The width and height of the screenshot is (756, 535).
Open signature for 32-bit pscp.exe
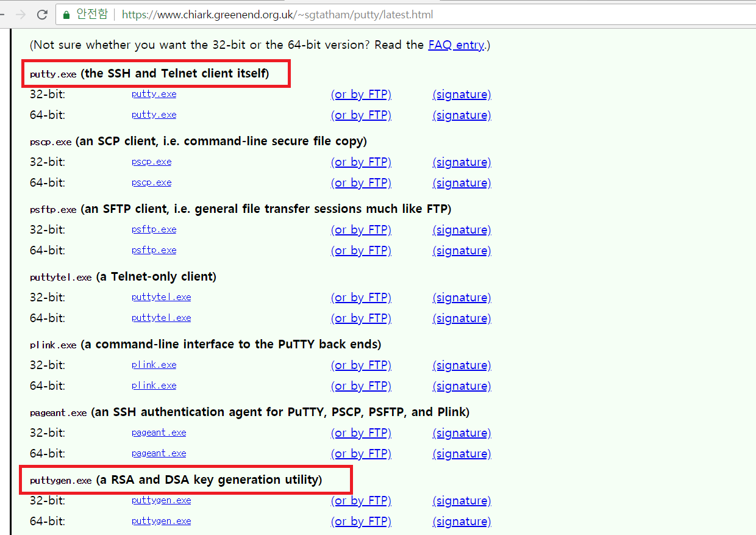coord(462,162)
